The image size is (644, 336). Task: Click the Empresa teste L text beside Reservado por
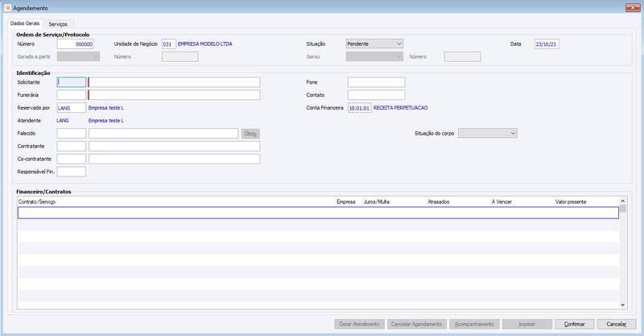point(106,108)
